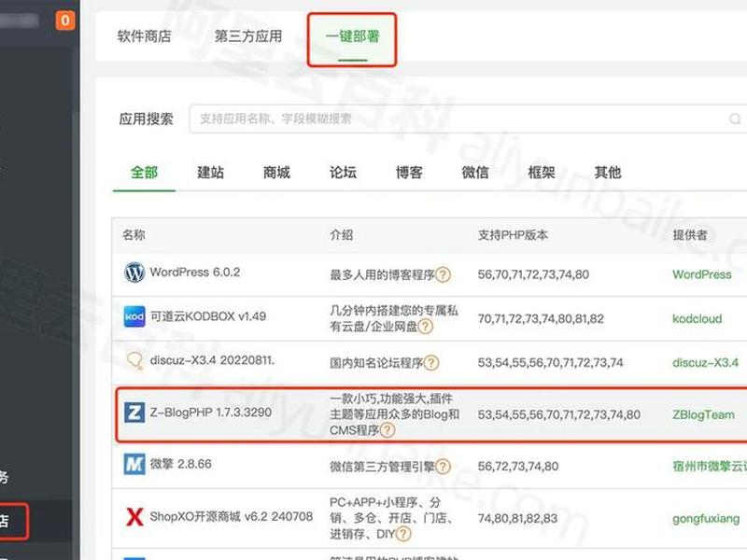
Task: Click the 名称 column header
Action: click(134, 235)
